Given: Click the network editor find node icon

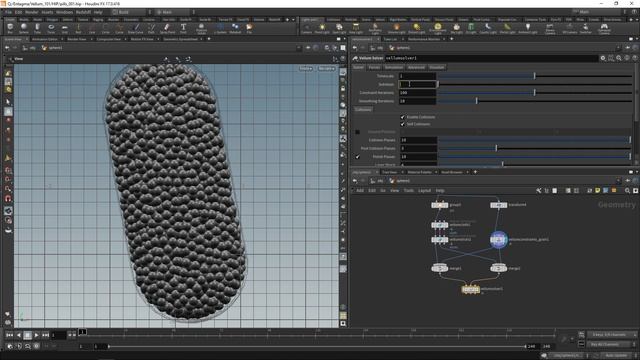Looking at the screenshot, I should [x=627, y=191].
